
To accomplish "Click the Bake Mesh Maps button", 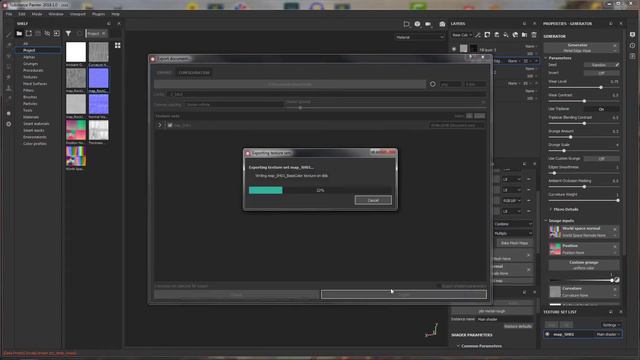I will (514, 243).
